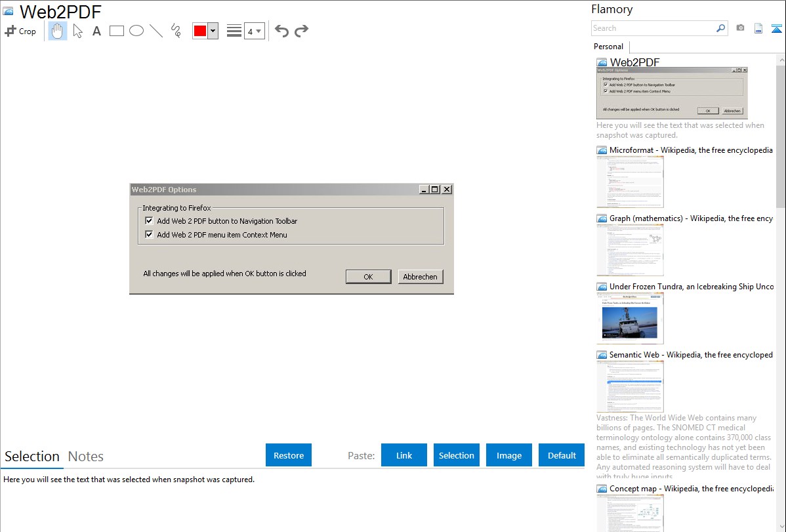
Task: Activate the hand pan tool
Action: click(58, 31)
